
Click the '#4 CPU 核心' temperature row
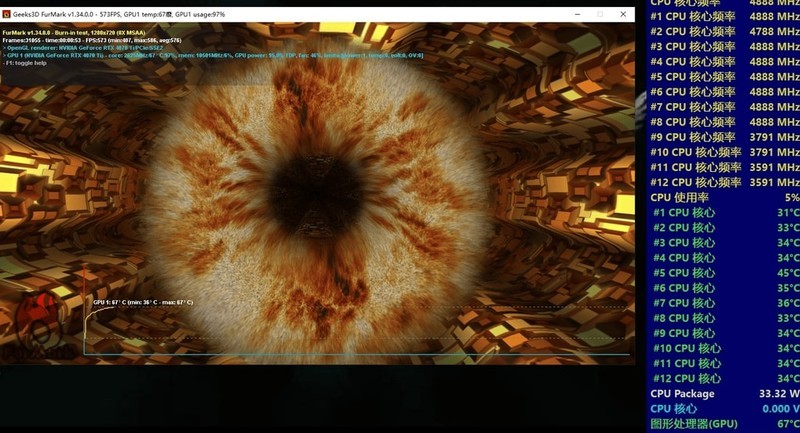tap(725, 258)
